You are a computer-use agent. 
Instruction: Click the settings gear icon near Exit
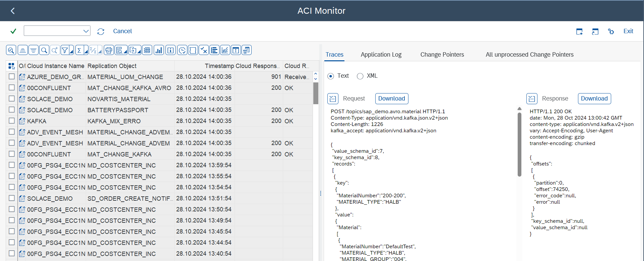coord(611,31)
